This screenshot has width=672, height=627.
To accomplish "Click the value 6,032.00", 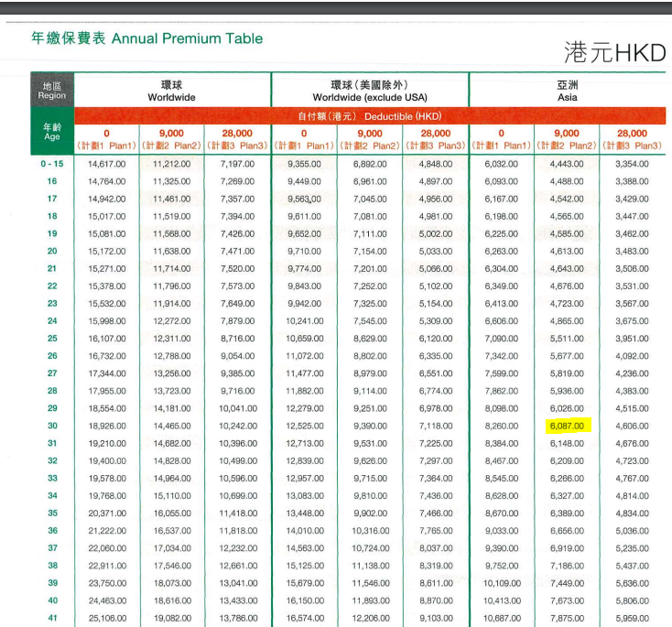I will 501,164.
